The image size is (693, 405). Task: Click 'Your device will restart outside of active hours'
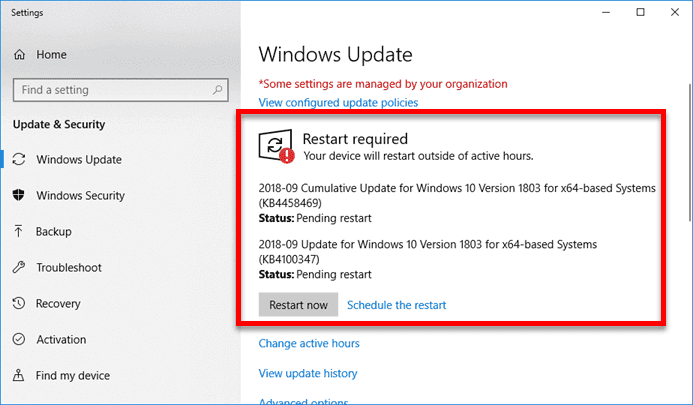418,156
